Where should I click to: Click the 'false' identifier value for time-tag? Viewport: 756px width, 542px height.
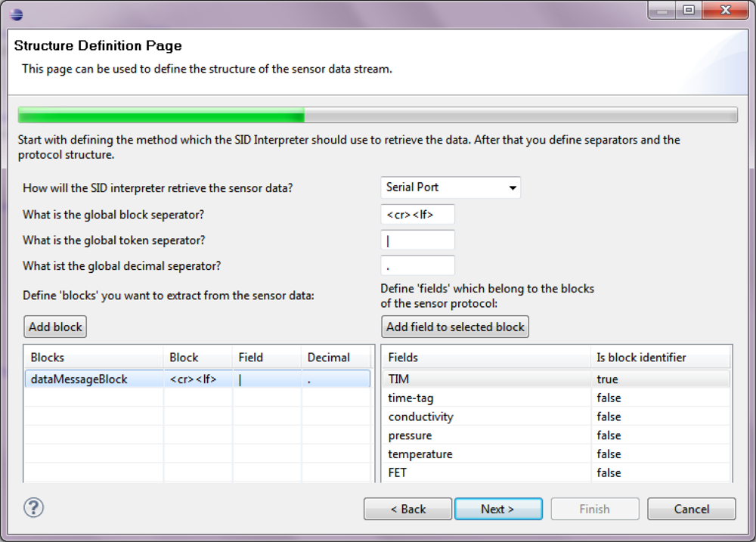click(609, 398)
